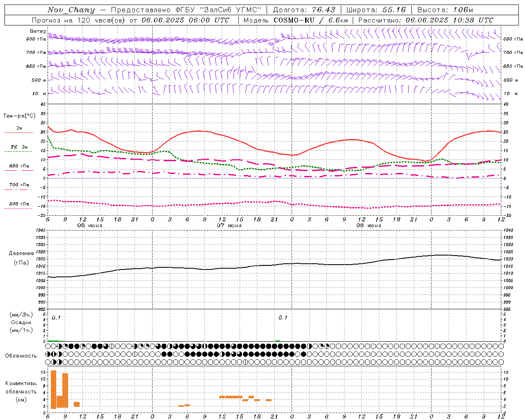Click the first 0.1 precipitation value near chart start
This screenshot has width=525, height=420.
tap(56, 318)
